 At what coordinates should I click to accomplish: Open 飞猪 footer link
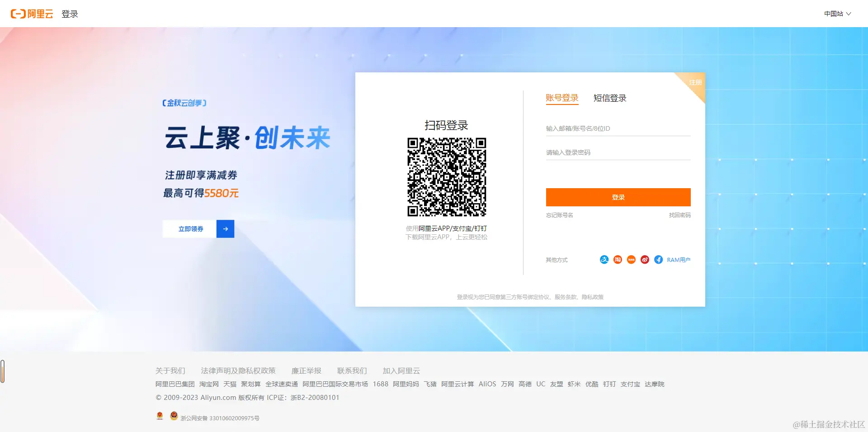click(x=430, y=384)
